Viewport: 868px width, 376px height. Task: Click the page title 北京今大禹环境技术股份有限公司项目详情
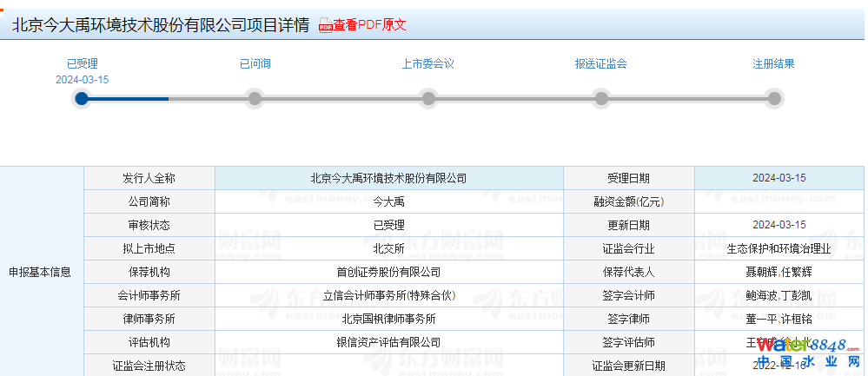coord(161,25)
